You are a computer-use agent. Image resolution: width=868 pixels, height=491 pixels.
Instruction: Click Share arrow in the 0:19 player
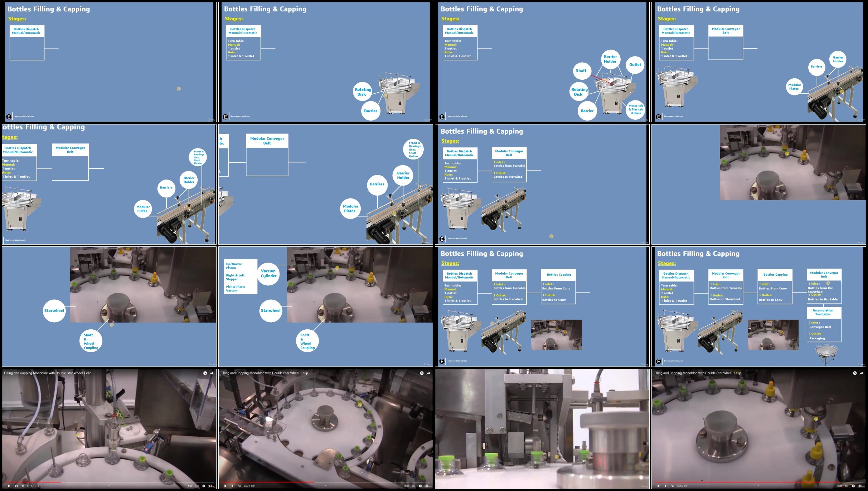(x=212, y=373)
